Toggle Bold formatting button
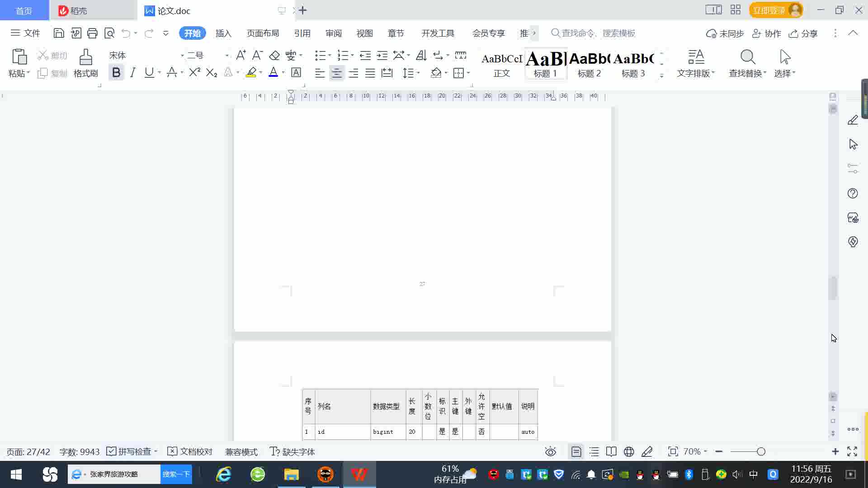The height and width of the screenshot is (488, 868). pyautogui.click(x=116, y=72)
